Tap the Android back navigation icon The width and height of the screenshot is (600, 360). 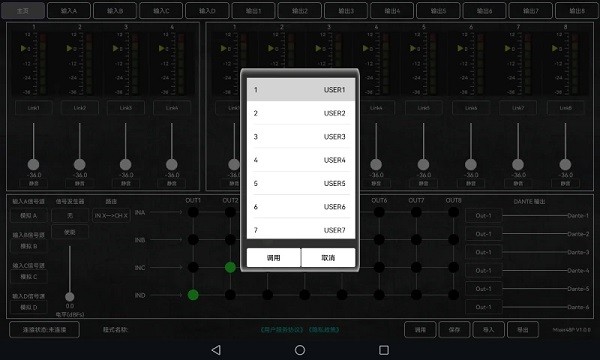click(x=216, y=350)
